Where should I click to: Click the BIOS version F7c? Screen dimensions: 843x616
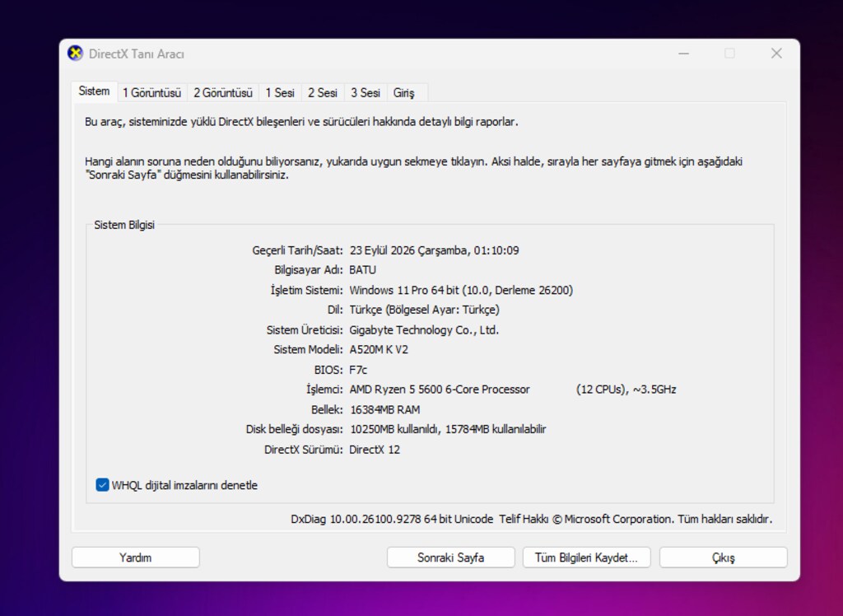pos(359,370)
